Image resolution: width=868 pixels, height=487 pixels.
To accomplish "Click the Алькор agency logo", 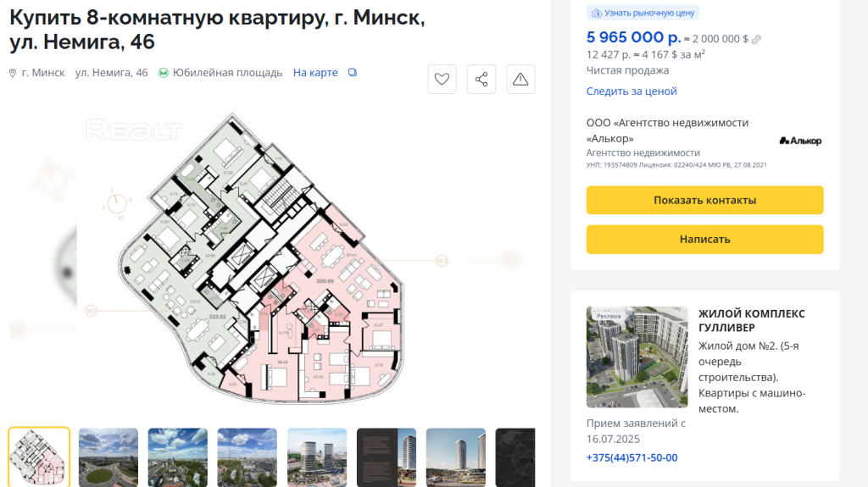I will (x=800, y=141).
